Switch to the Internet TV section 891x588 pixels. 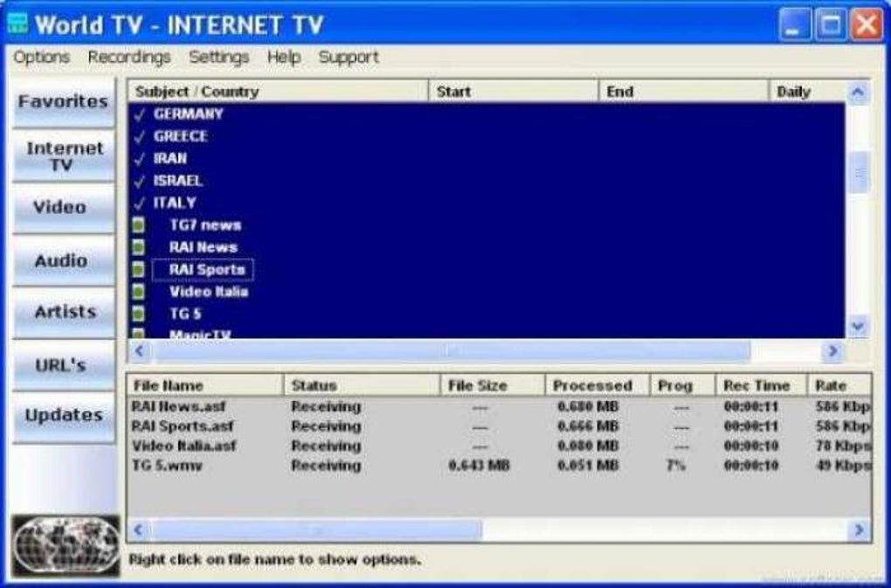coord(64,156)
